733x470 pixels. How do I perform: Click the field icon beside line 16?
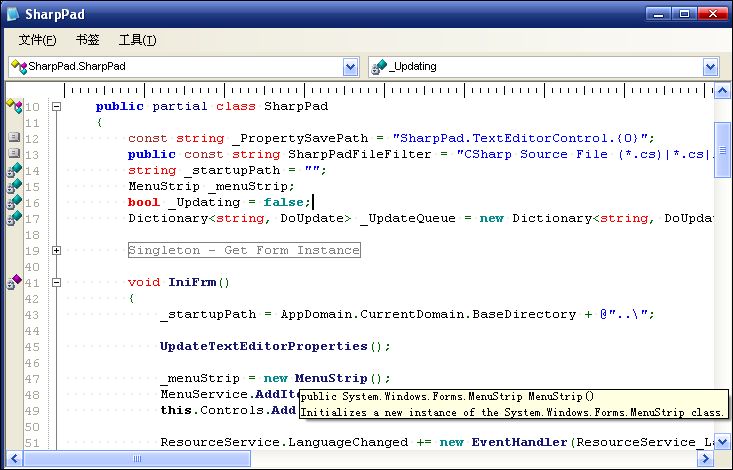click(14, 202)
